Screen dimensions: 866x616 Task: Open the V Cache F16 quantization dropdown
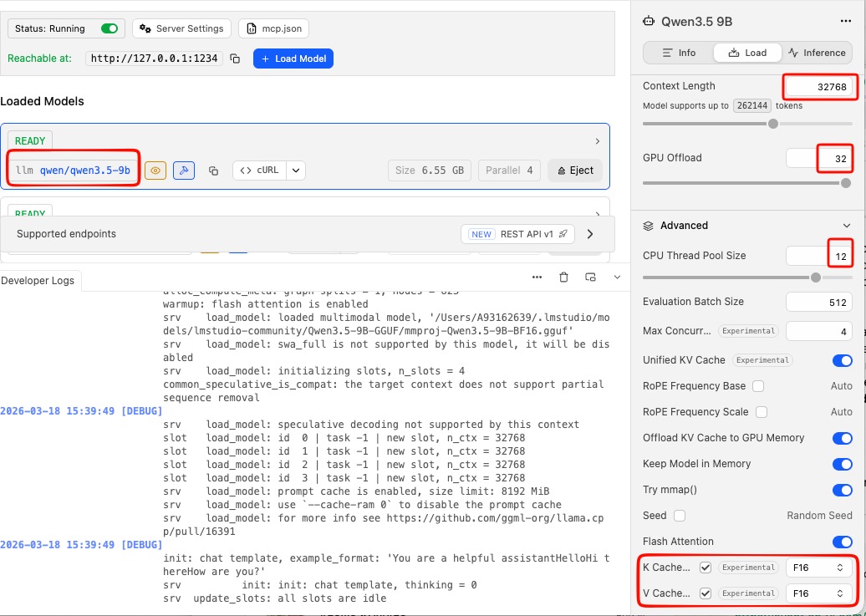[x=818, y=593]
